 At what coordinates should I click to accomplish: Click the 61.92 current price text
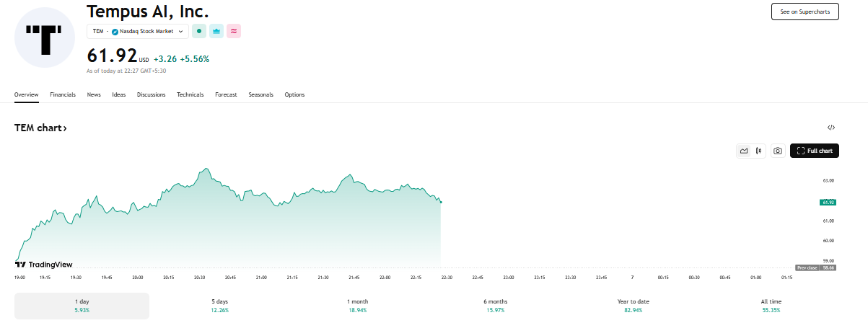coord(112,56)
